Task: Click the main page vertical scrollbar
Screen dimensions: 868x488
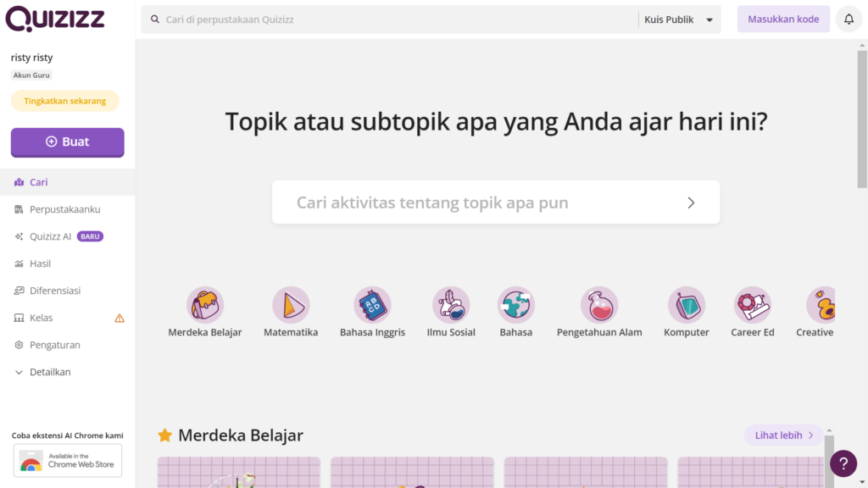Action: tap(862, 119)
